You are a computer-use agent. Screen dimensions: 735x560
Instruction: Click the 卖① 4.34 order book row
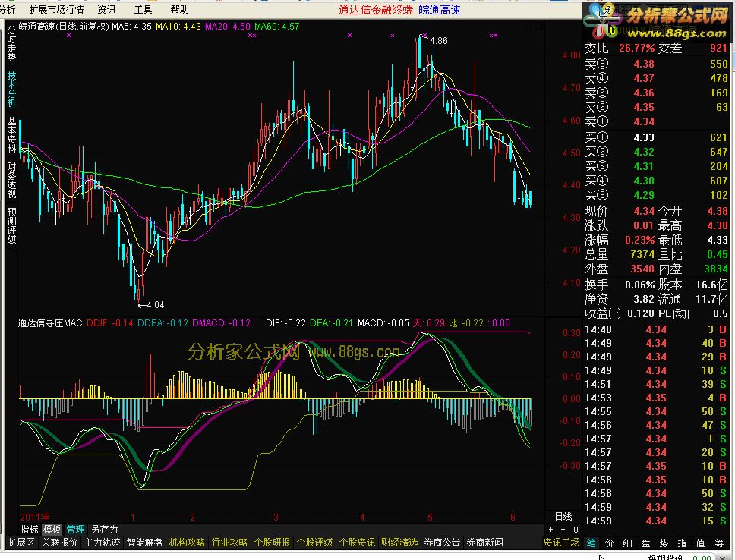[x=656, y=122]
